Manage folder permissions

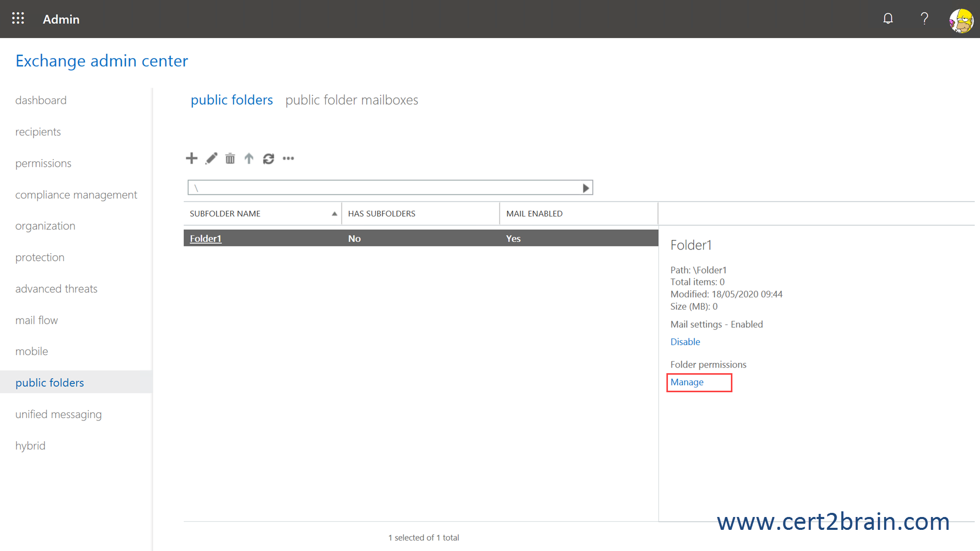click(687, 382)
